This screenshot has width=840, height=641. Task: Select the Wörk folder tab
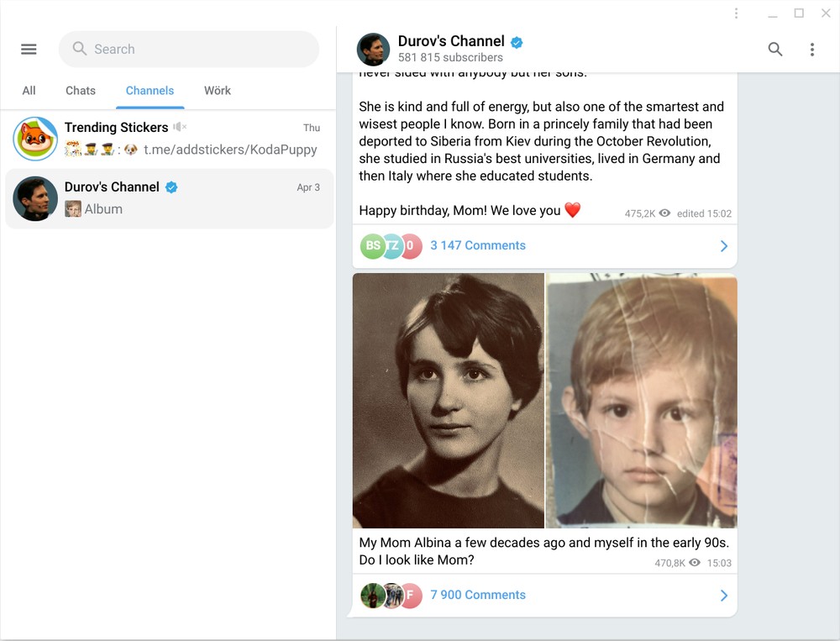pos(217,91)
